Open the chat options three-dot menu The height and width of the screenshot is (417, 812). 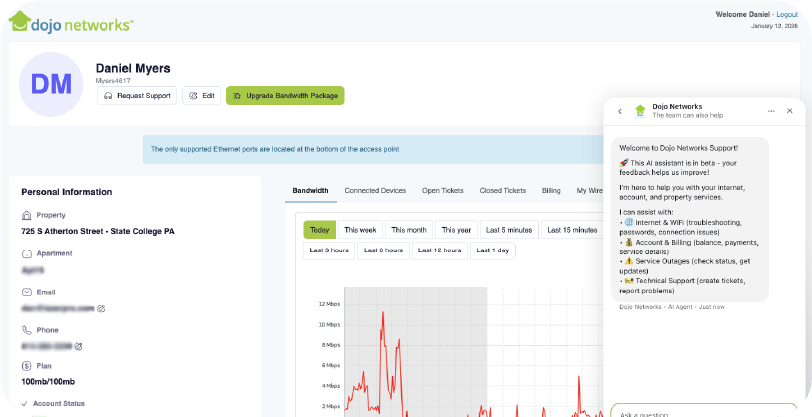[x=770, y=111]
